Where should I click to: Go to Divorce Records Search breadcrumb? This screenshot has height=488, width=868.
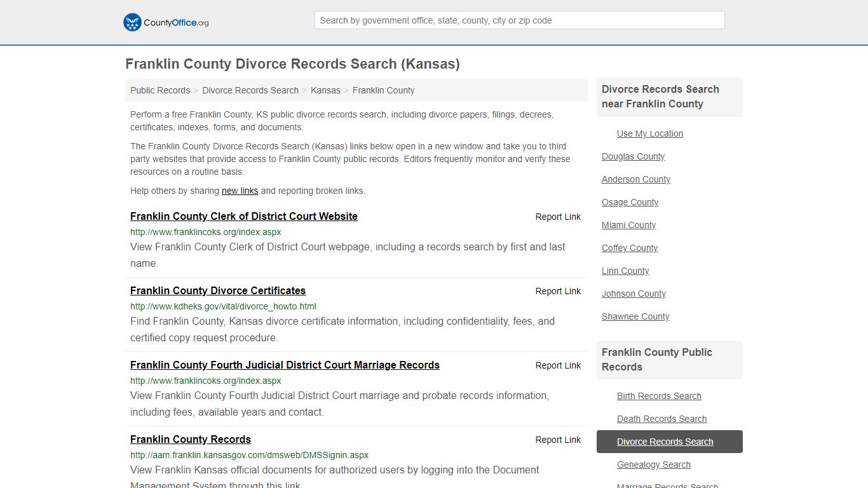250,90
